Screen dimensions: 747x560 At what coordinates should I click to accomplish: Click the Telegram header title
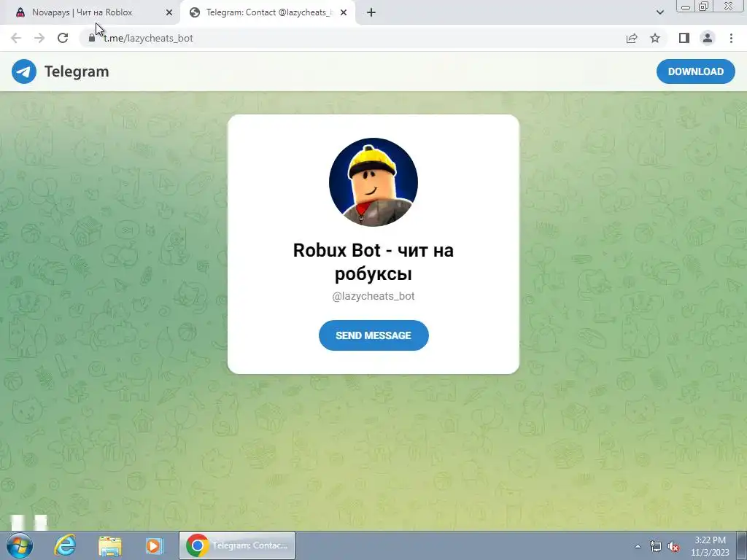point(77,71)
